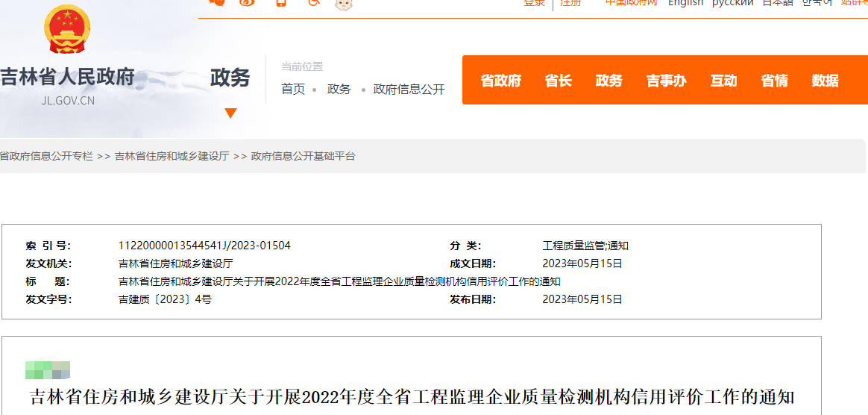Click the Weibo icon in top bar
The height and width of the screenshot is (415, 868).
pos(248,3)
